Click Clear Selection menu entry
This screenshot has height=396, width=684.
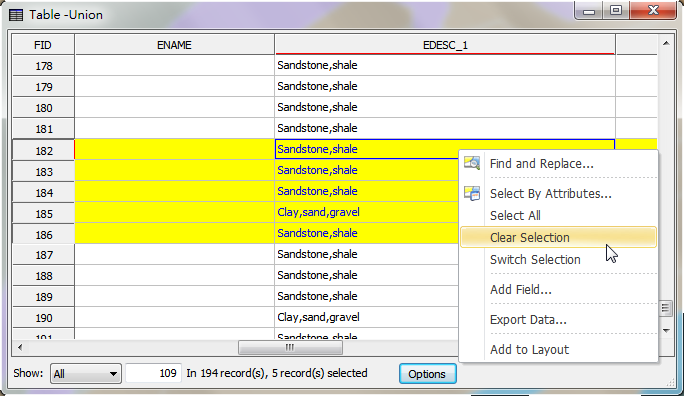pyautogui.click(x=558, y=237)
